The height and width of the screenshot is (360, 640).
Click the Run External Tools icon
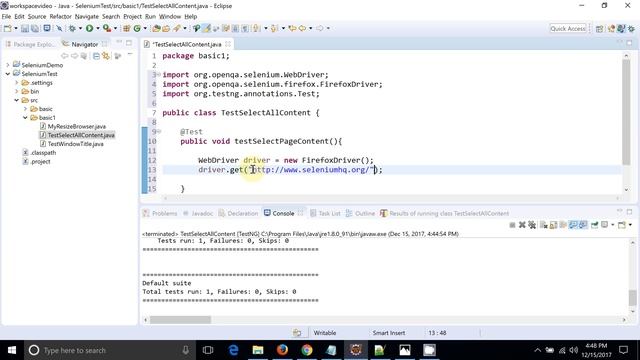pos(107,28)
